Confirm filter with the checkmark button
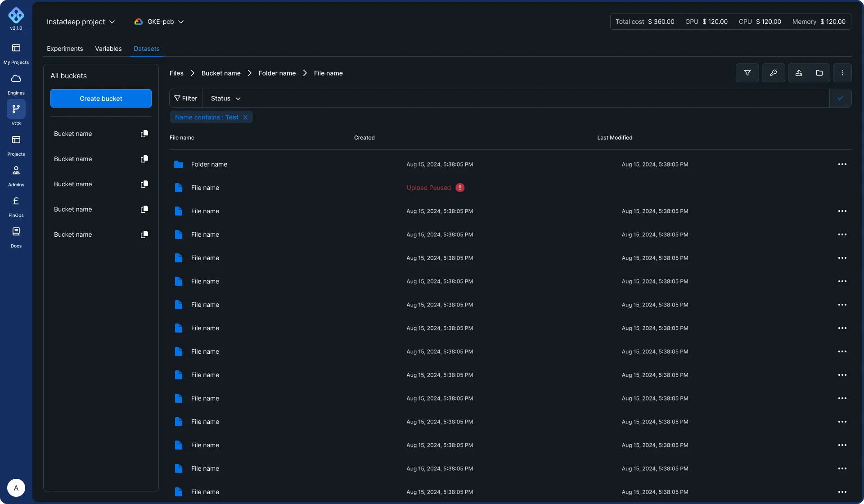The width and height of the screenshot is (864, 504). click(840, 98)
